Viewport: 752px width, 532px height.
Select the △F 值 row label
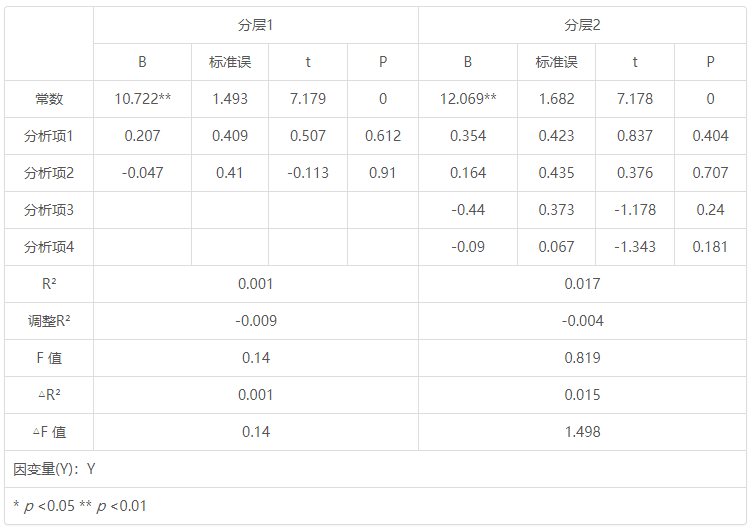[49, 432]
